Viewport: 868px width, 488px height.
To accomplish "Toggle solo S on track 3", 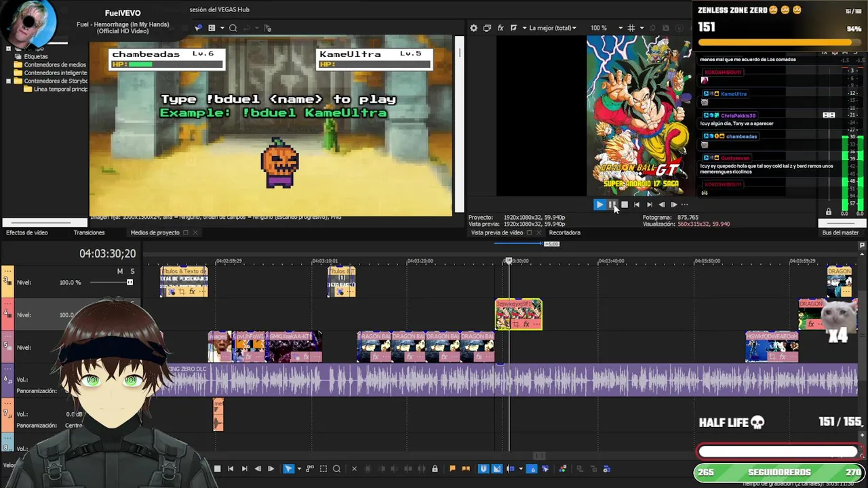I will tap(132, 271).
